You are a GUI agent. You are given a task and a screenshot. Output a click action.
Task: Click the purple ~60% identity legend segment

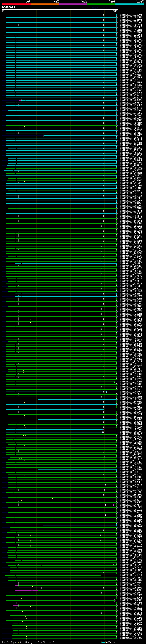coord(73,4)
